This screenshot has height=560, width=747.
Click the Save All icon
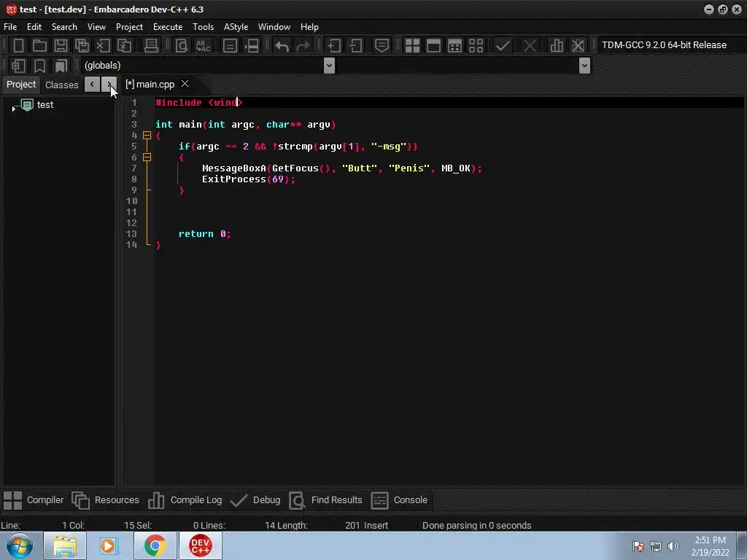[x=82, y=46]
